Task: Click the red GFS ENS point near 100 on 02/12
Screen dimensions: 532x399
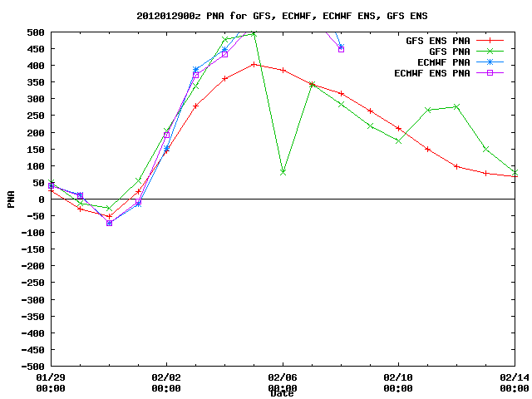Action: point(456,166)
